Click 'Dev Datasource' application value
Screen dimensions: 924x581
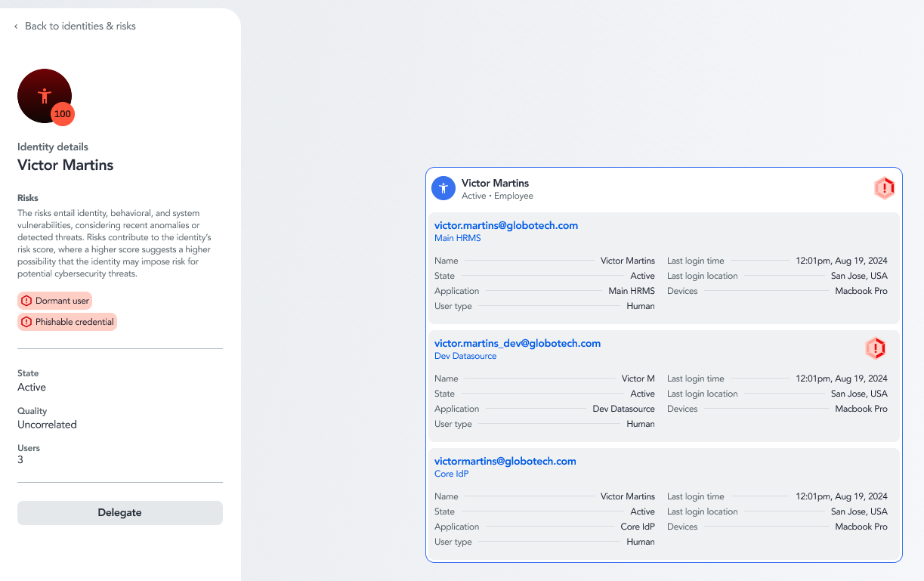pos(624,409)
